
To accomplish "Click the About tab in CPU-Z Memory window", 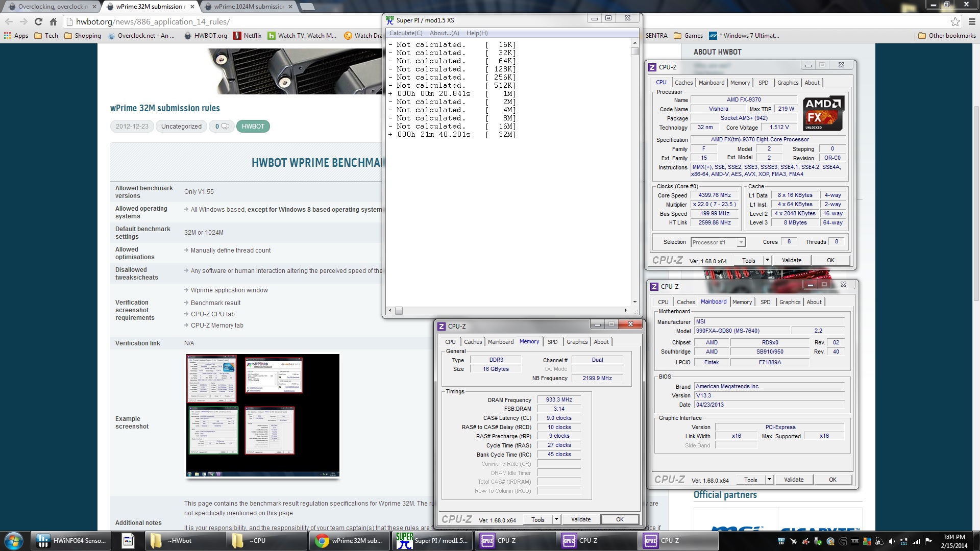I will [601, 342].
